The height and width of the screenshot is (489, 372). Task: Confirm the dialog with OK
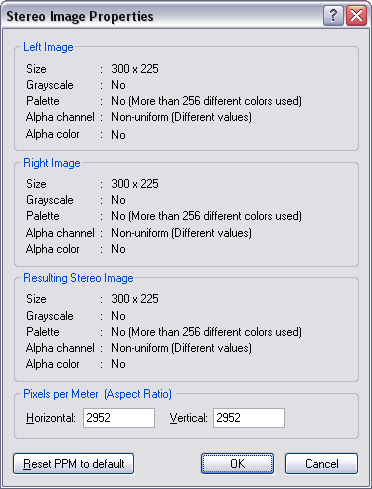[237, 464]
